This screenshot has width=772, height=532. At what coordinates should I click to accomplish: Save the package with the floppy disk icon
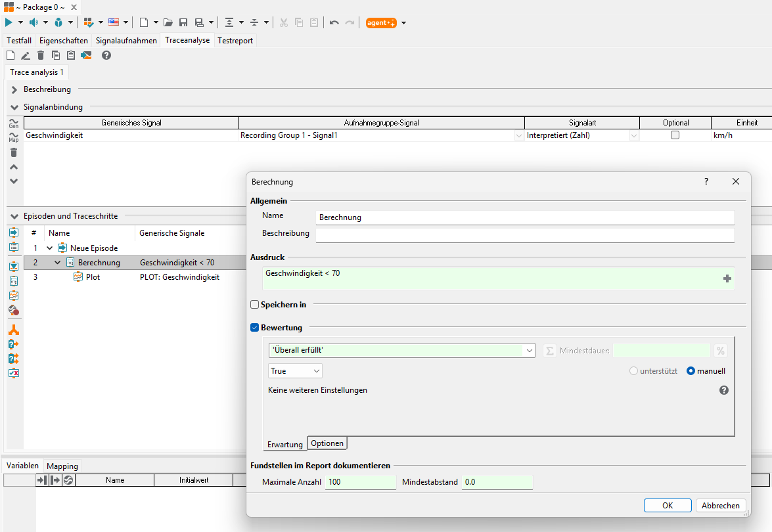click(x=183, y=22)
